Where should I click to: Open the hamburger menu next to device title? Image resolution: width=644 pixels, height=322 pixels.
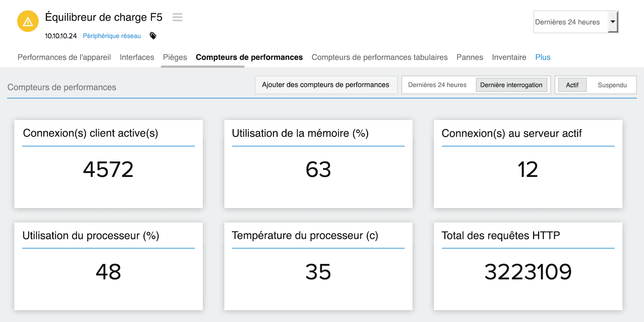coord(177,17)
